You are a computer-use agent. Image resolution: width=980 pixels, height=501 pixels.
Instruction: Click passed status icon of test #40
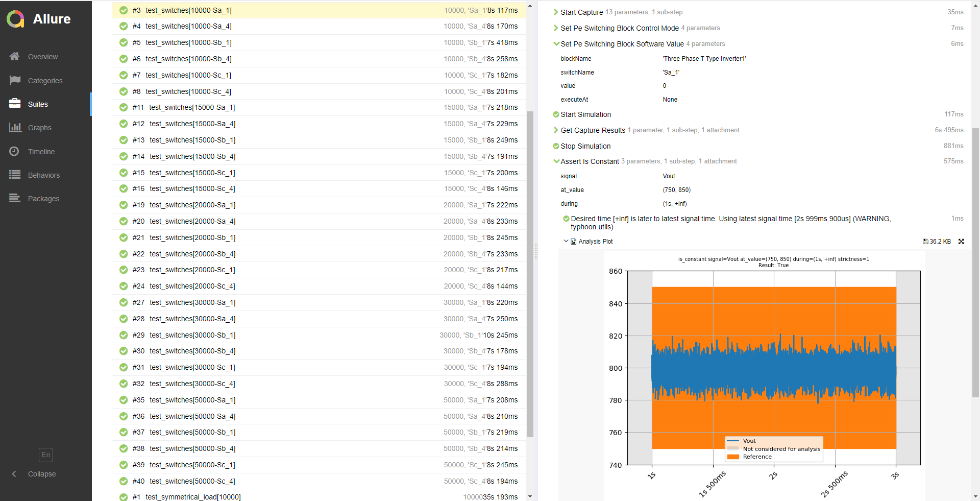click(x=124, y=481)
